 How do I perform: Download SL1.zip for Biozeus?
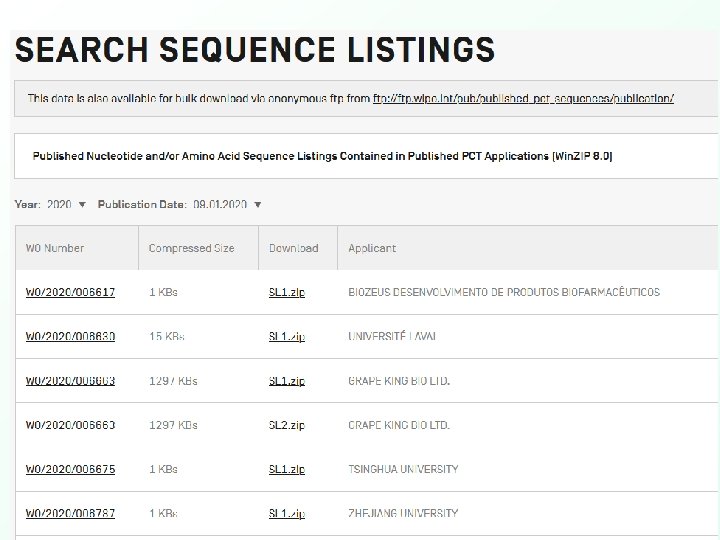(287, 292)
